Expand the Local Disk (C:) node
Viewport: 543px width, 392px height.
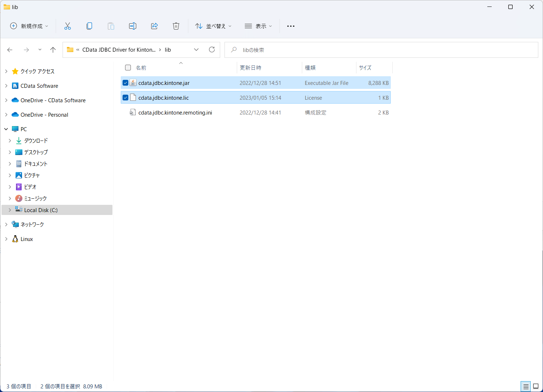point(10,210)
